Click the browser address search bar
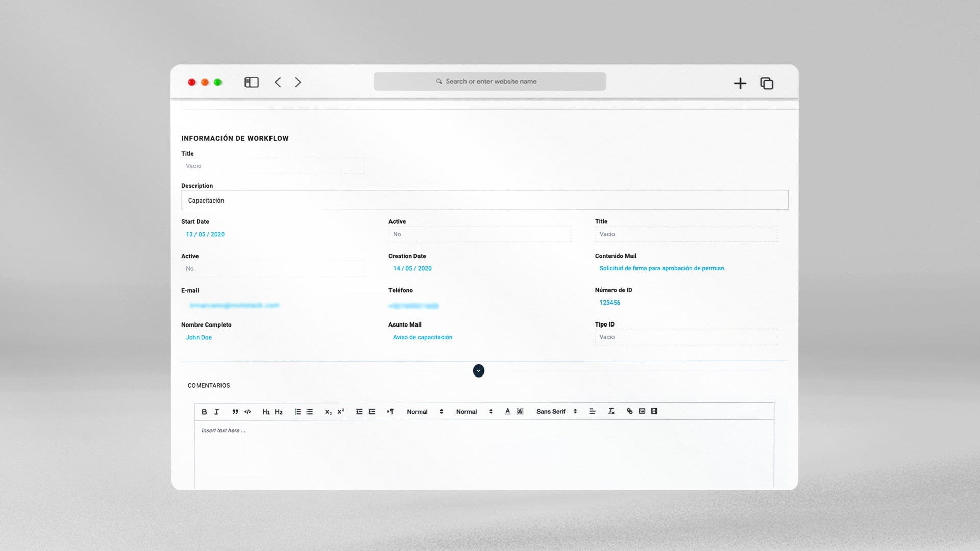 490,82
